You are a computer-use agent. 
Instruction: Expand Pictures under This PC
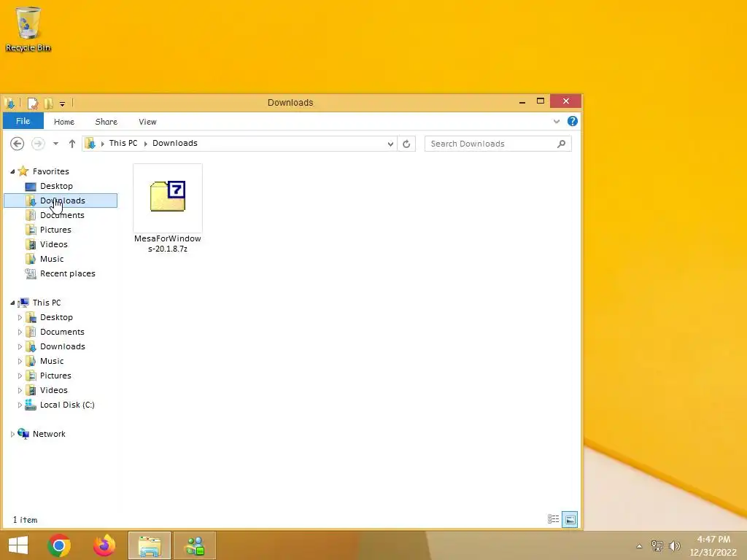coord(20,376)
